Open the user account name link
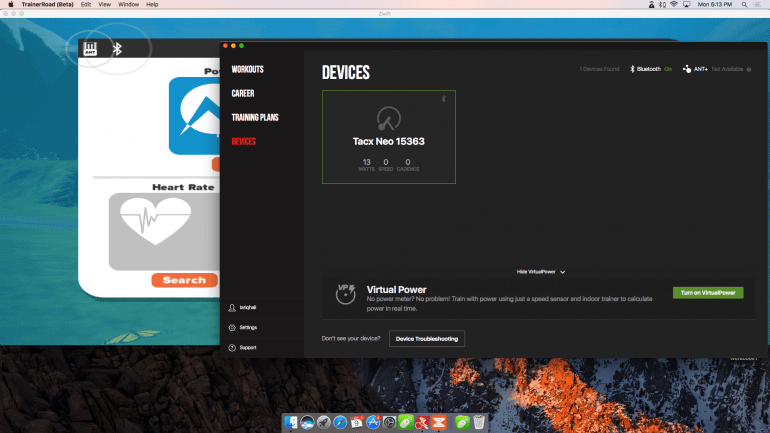 click(248, 307)
